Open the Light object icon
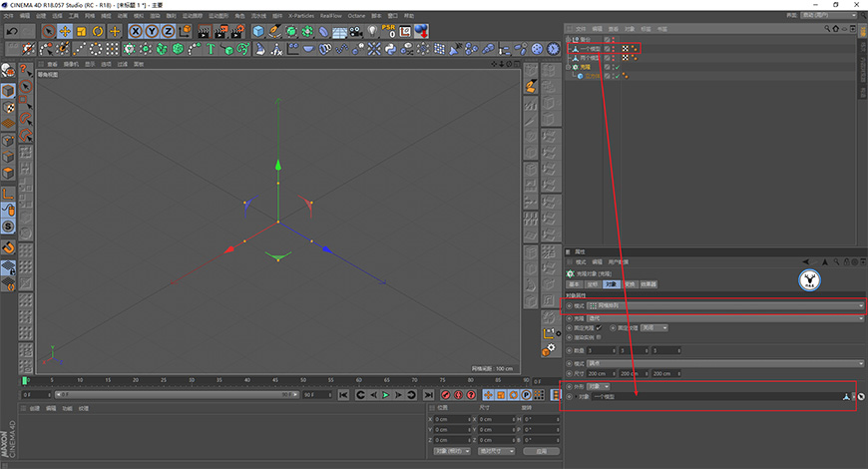Image resolution: width=868 pixels, height=469 pixels. (372, 32)
